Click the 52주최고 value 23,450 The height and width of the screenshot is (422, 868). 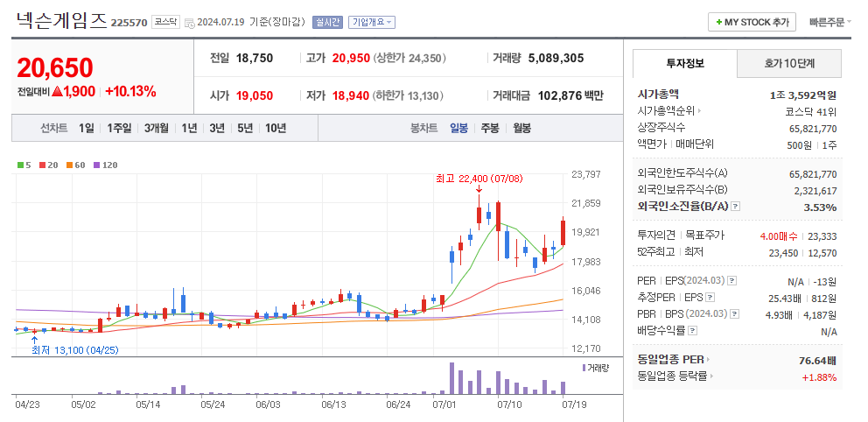point(785,253)
